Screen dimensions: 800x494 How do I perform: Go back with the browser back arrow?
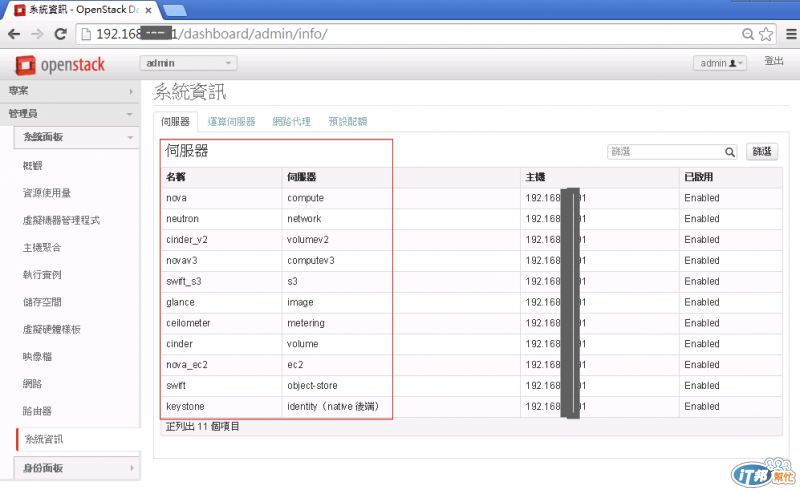click(14, 34)
